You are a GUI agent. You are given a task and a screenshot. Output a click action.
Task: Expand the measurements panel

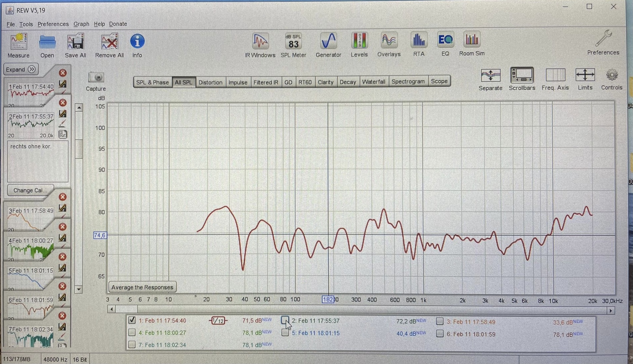click(x=21, y=69)
